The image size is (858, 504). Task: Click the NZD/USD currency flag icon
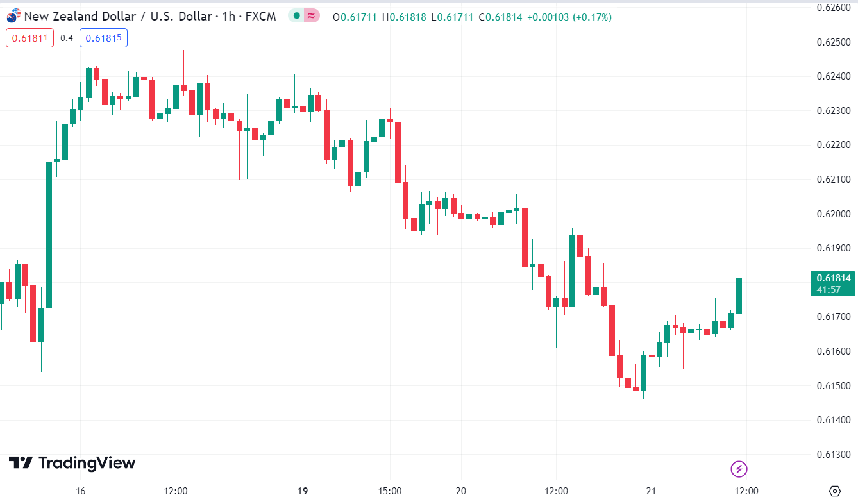tap(13, 16)
